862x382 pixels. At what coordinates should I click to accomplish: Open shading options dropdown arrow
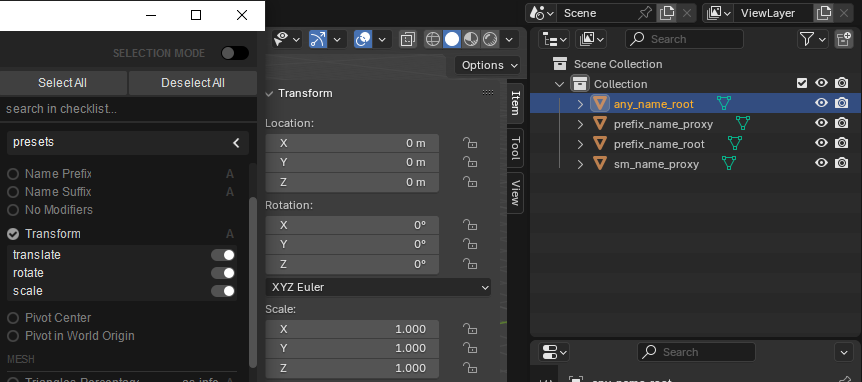[509, 39]
